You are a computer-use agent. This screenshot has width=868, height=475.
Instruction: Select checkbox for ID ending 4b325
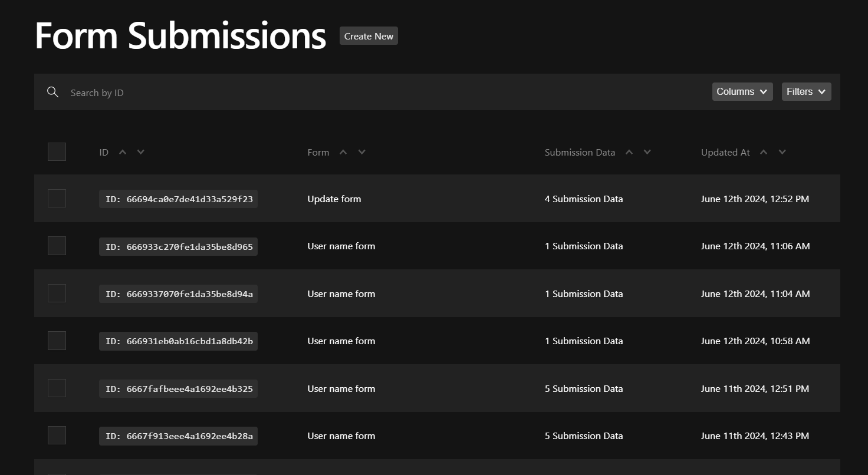57,388
